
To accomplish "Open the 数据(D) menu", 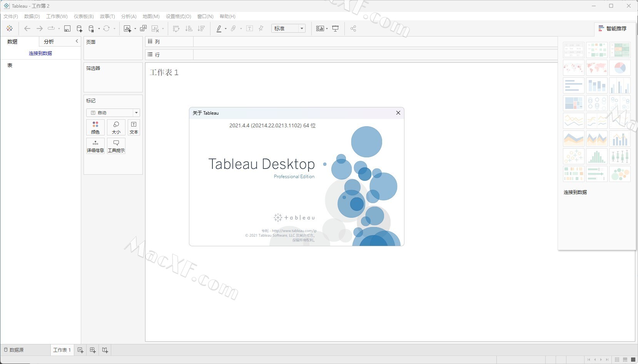I will (x=32, y=16).
